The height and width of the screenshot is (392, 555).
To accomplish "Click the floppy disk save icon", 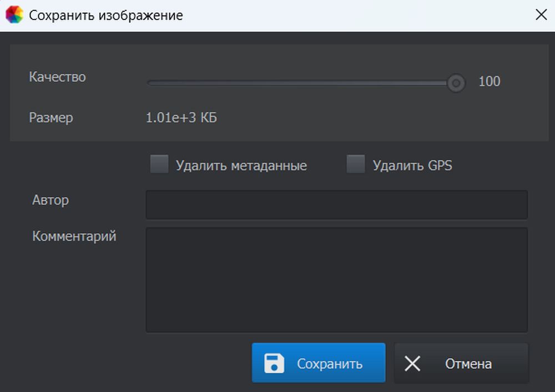I will [273, 363].
